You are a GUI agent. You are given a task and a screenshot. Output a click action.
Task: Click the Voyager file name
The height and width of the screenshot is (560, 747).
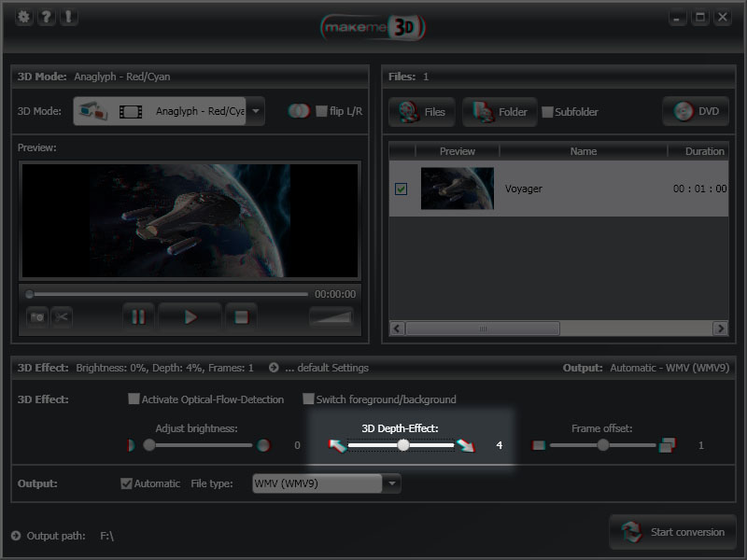tap(524, 189)
